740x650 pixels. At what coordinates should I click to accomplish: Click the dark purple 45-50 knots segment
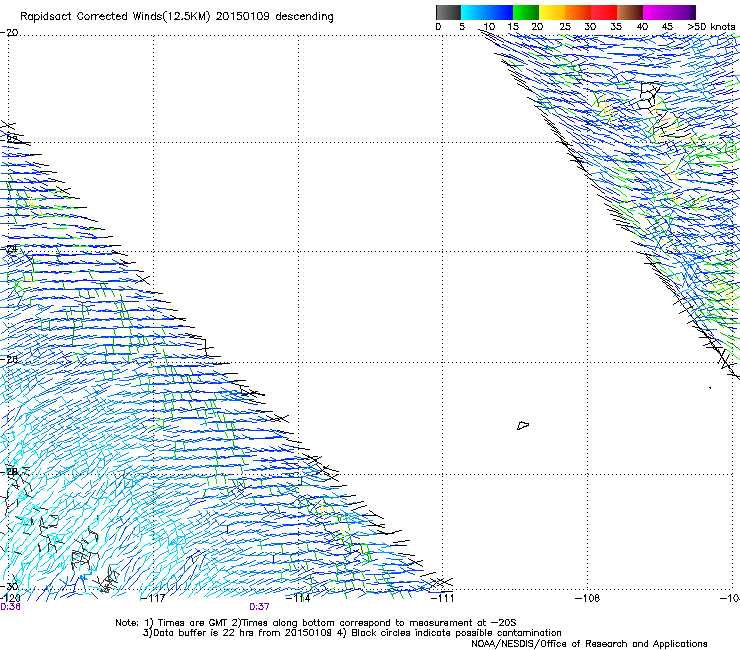coord(682,12)
